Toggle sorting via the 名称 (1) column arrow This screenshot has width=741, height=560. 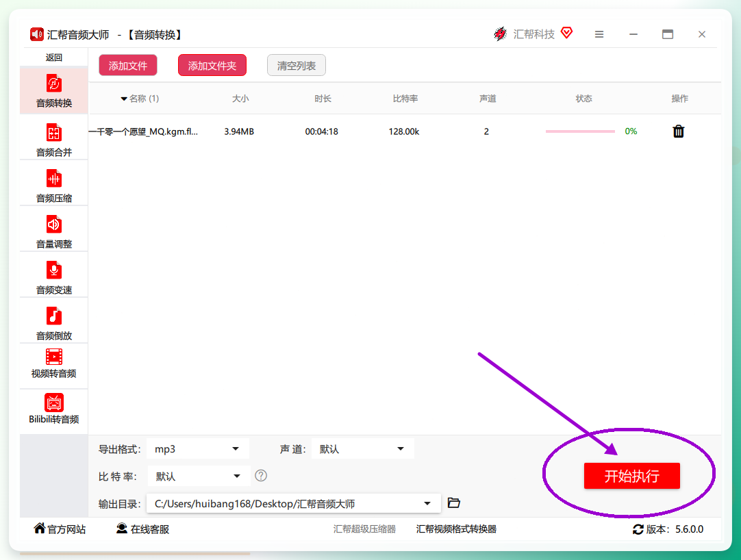pyautogui.click(x=124, y=99)
